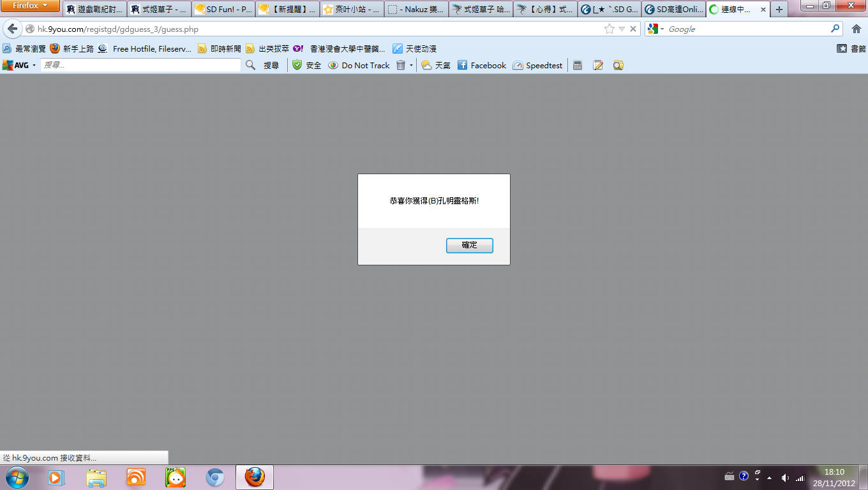
Task: Switch to the 遊戲戰紀討 tab
Action: click(94, 10)
